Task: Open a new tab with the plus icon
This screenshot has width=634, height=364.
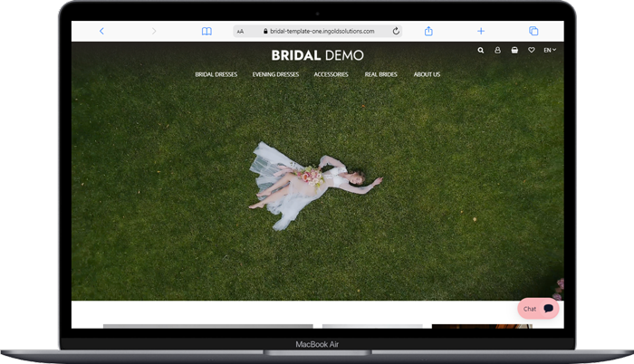Action: [481, 31]
